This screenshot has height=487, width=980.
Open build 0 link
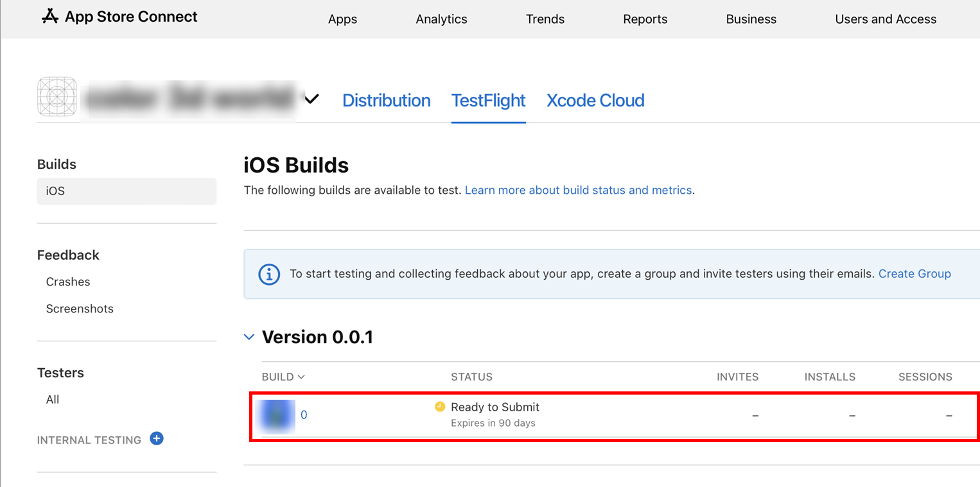coord(304,415)
